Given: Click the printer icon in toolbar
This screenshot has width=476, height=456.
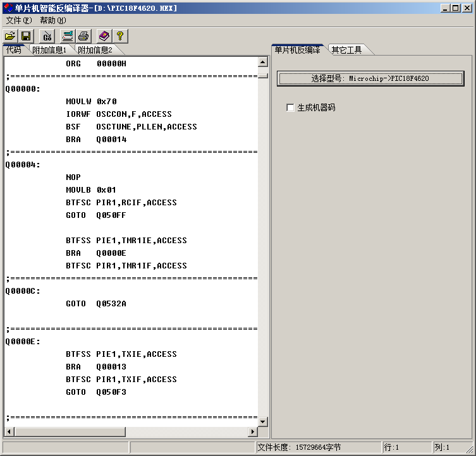Looking at the screenshot, I should [83, 36].
